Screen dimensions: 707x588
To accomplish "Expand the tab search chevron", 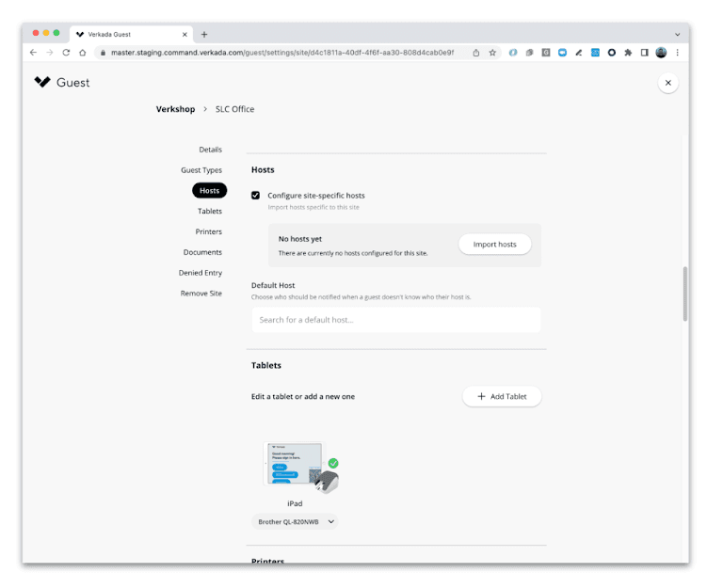I will tap(677, 34).
